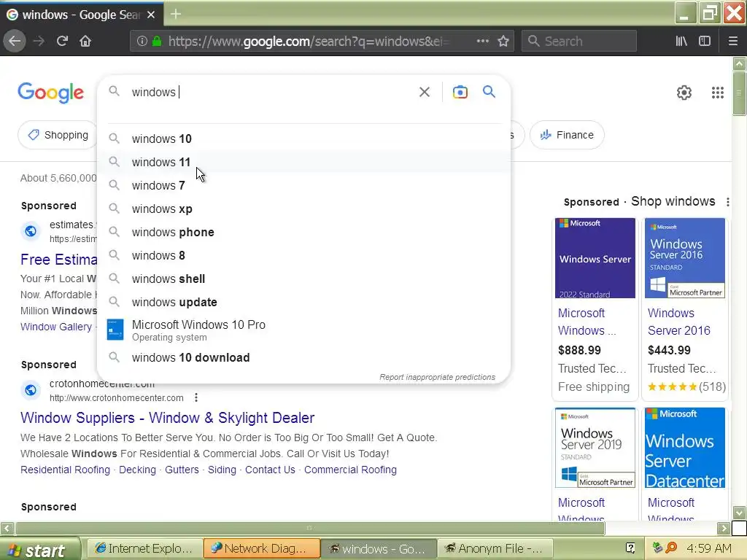Clear the Google search box with X

424,92
